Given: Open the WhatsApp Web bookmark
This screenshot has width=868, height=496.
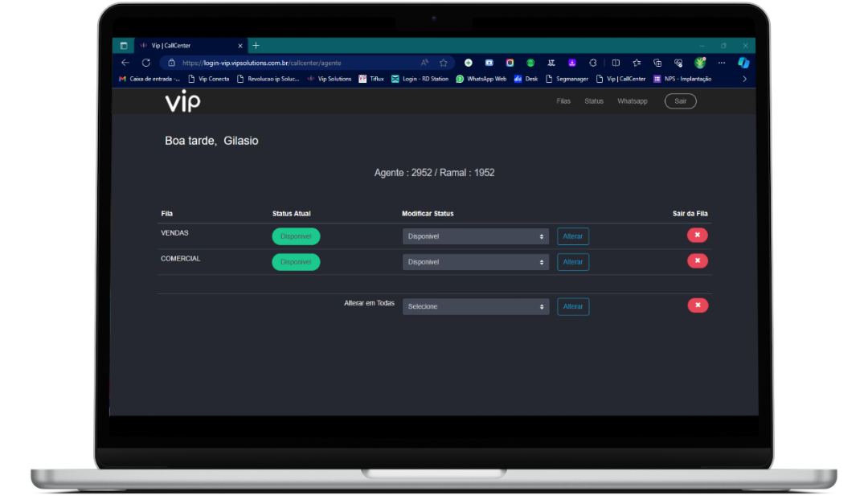Looking at the screenshot, I should point(481,79).
